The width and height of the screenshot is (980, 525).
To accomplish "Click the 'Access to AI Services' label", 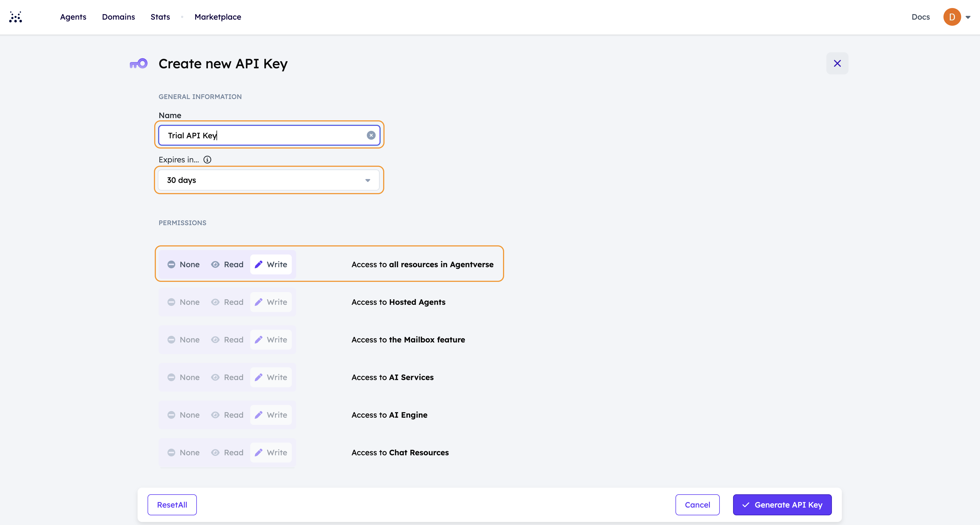I will click(392, 378).
